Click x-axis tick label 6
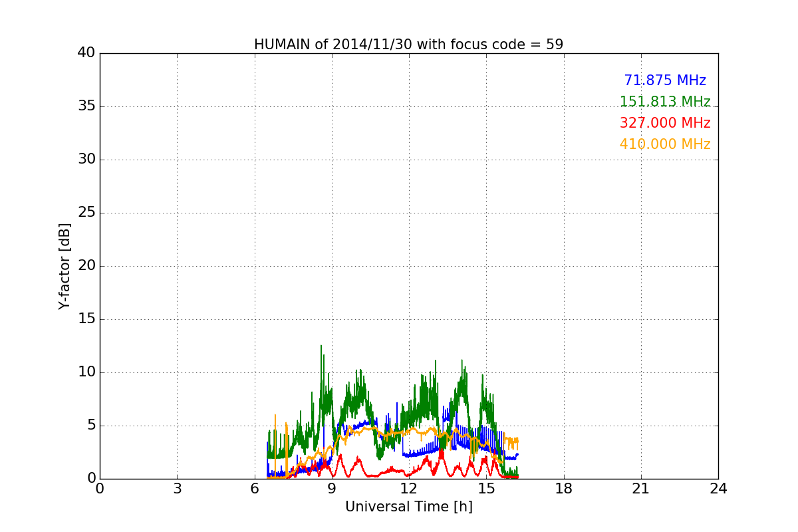The width and height of the screenshot is (798, 532). (x=254, y=489)
